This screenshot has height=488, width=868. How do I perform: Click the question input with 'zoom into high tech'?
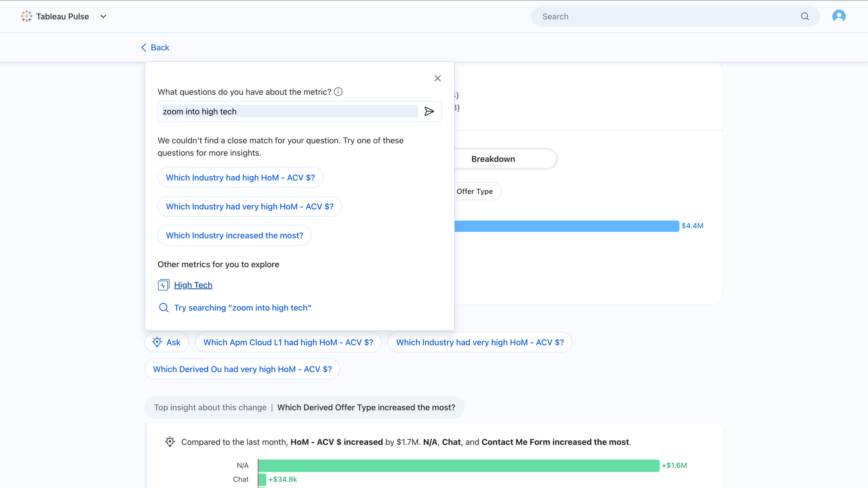point(290,112)
